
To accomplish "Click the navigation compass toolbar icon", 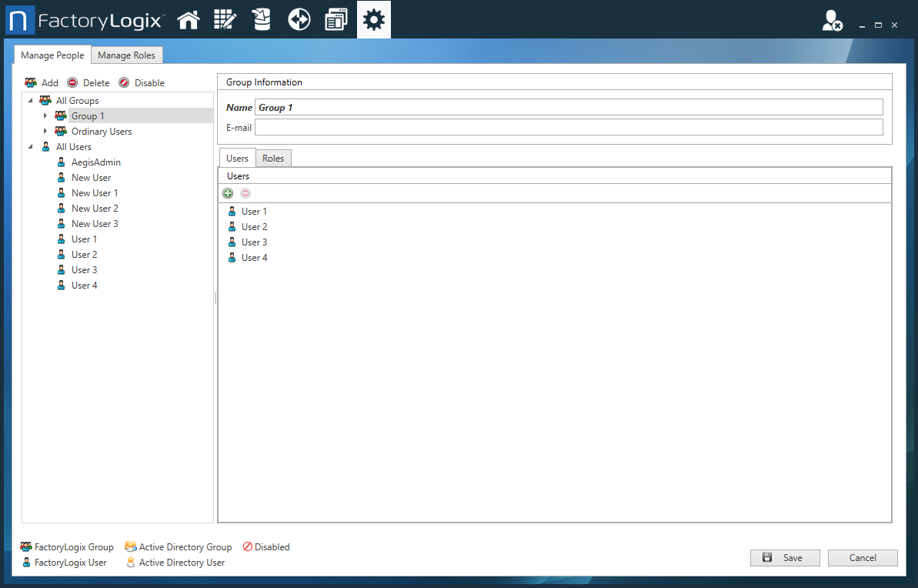I will (x=299, y=19).
